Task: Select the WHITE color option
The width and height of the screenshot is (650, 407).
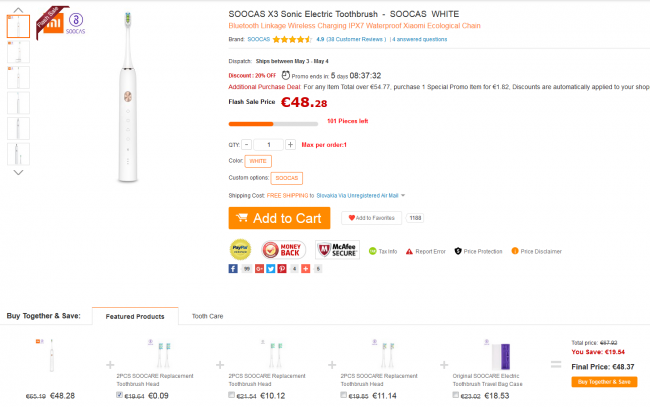Action: click(x=258, y=160)
